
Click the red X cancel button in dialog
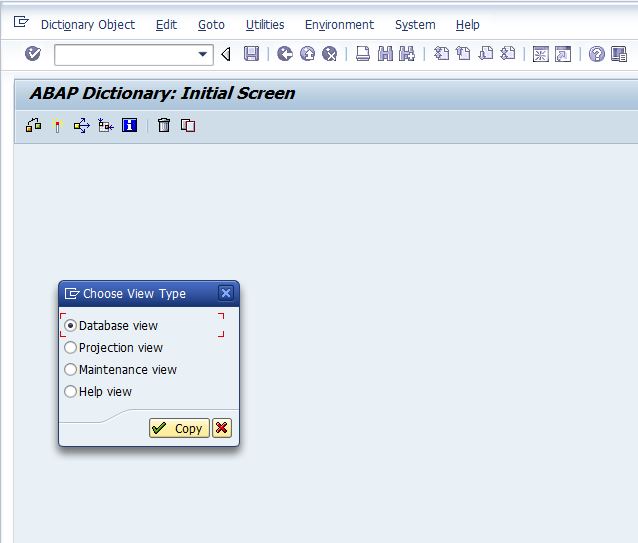tap(222, 428)
